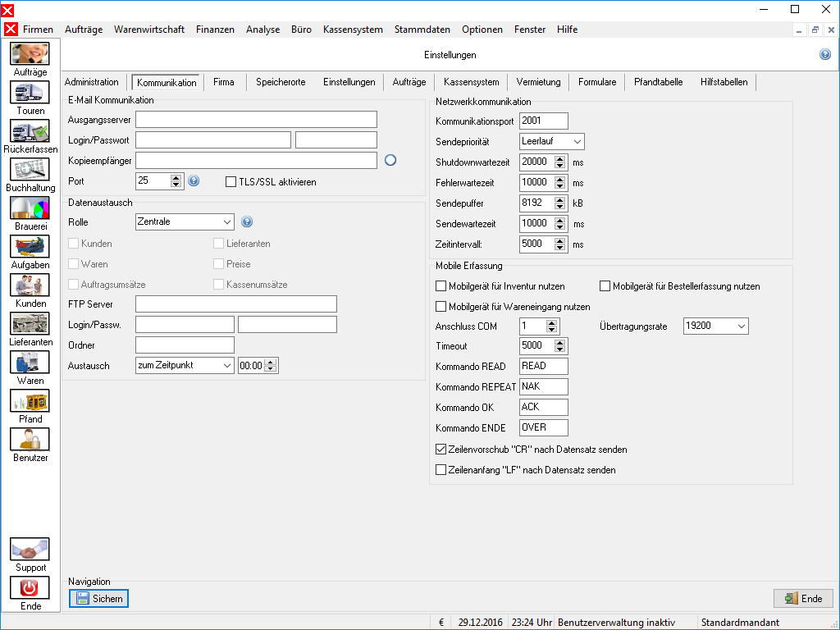Enable TLS/SSL aktivieren checkbox
840x630 pixels.
coord(231,182)
